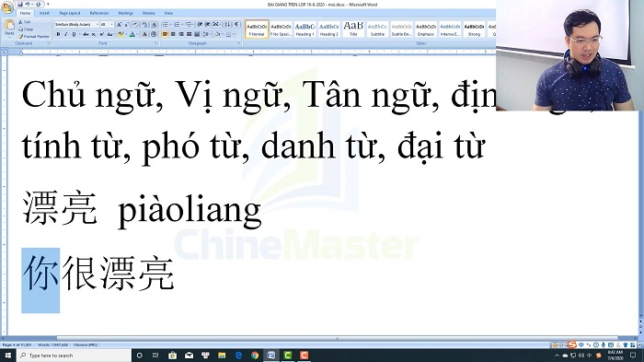
Task: Apply the Heading 2 style
Action: pos(329,29)
